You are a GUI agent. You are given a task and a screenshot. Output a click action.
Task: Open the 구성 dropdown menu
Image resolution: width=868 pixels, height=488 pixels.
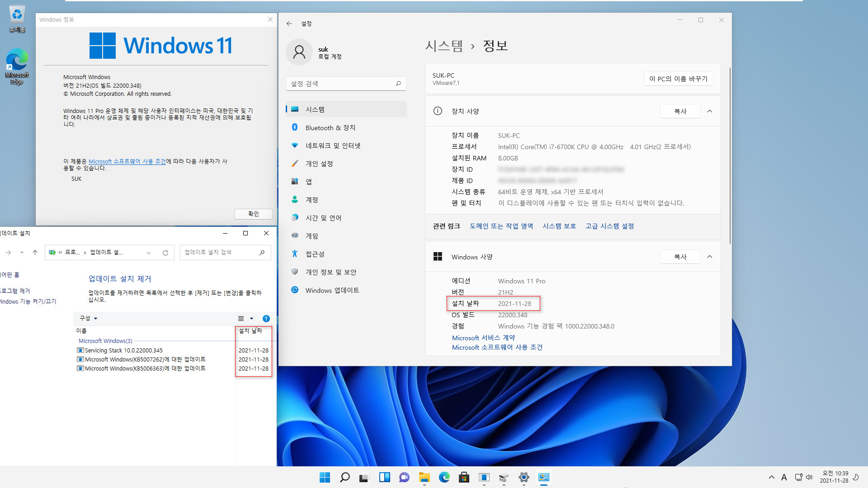coord(88,319)
